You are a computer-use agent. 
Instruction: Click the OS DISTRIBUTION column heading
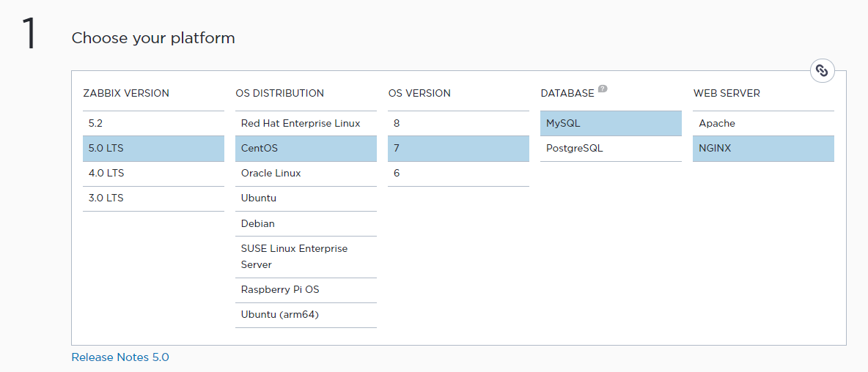click(279, 94)
